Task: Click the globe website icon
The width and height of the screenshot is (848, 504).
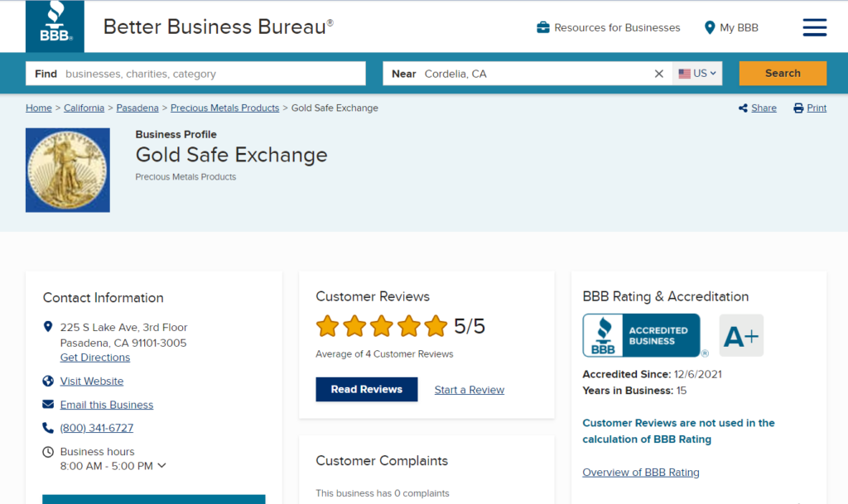Action: point(48,381)
